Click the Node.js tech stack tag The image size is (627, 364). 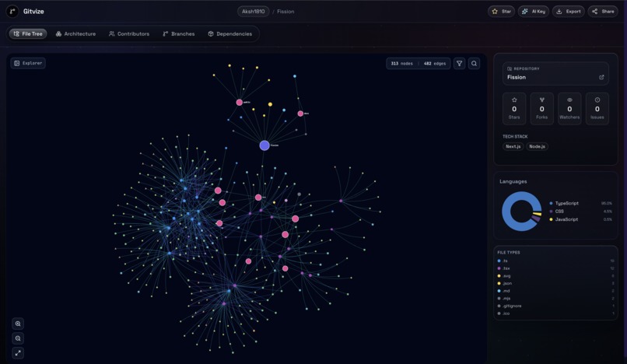coord(537,146)
